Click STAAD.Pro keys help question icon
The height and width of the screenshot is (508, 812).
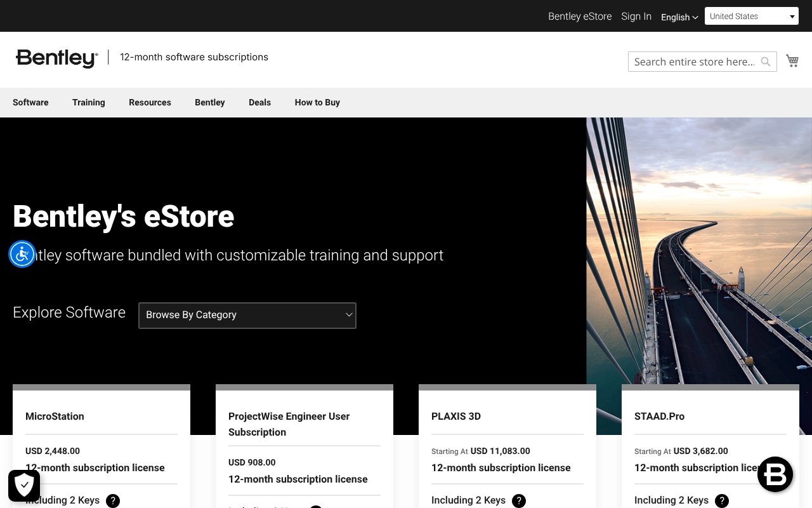click(722, 500)
